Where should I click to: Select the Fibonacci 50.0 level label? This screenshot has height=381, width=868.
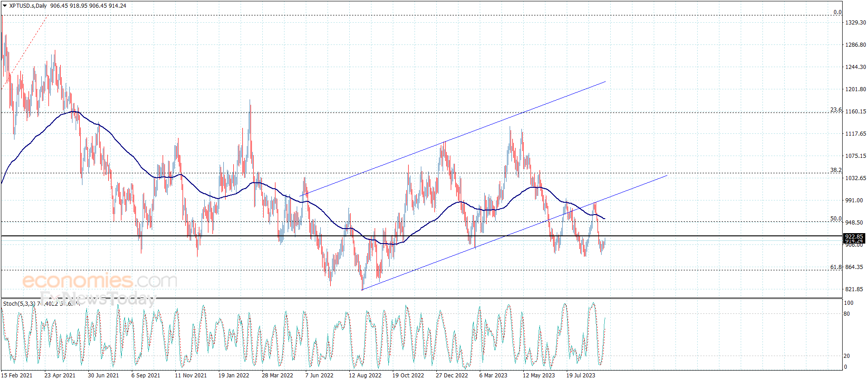point(836,219)
